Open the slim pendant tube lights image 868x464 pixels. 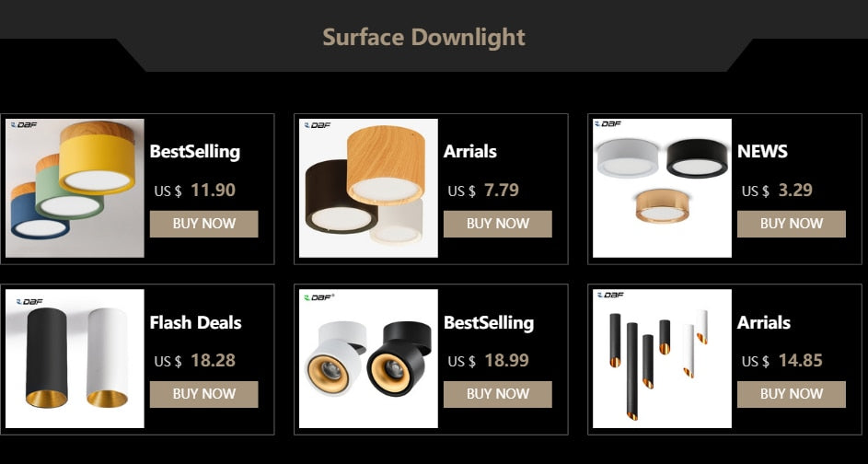click(x=662, y=358)
